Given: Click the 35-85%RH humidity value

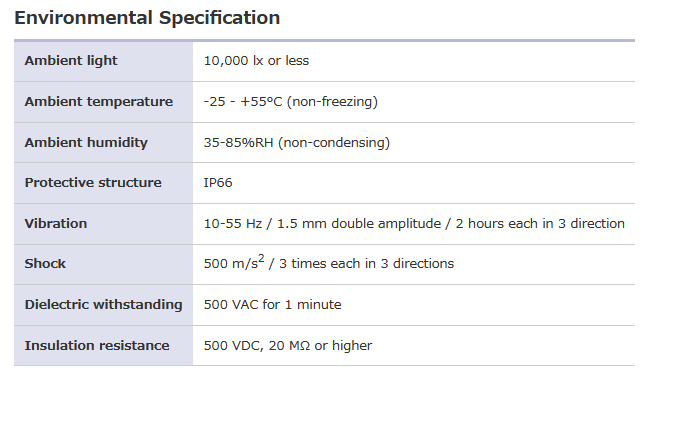Looking at the screenshot, I should point(239,143).
